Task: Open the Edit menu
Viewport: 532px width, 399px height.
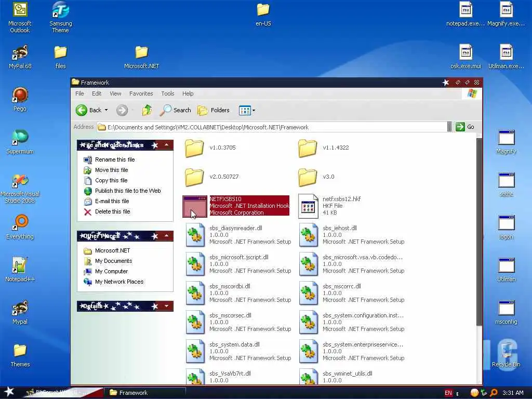Action: tap(97, 94)
